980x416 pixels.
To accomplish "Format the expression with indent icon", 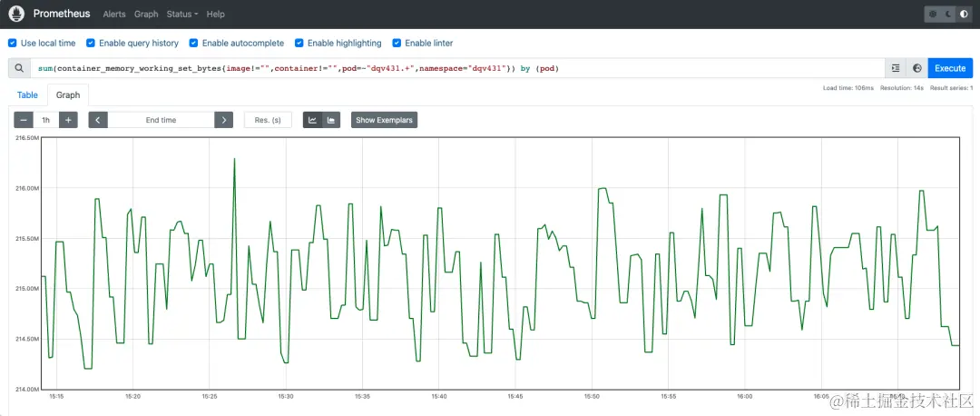I will (896, 68).
